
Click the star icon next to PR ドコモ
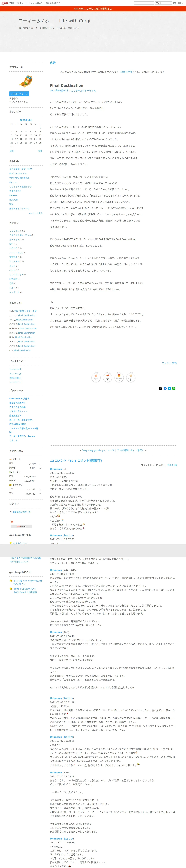(11, 589)
